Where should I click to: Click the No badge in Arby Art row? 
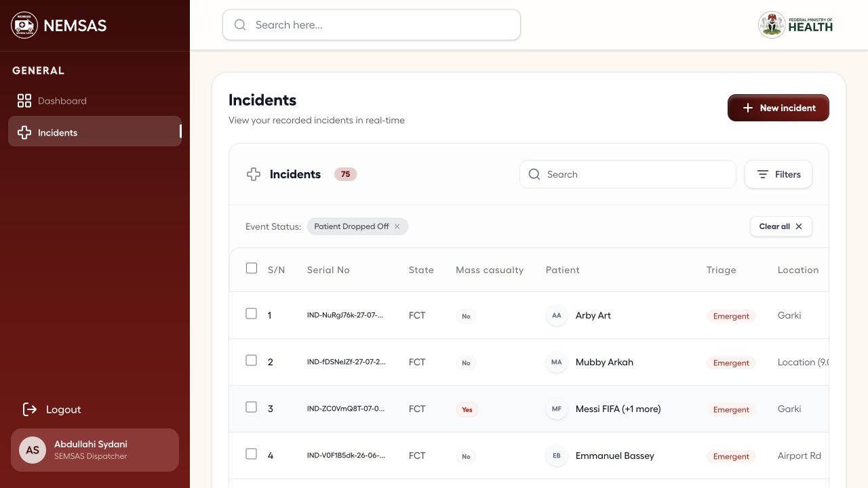point(466,316)
